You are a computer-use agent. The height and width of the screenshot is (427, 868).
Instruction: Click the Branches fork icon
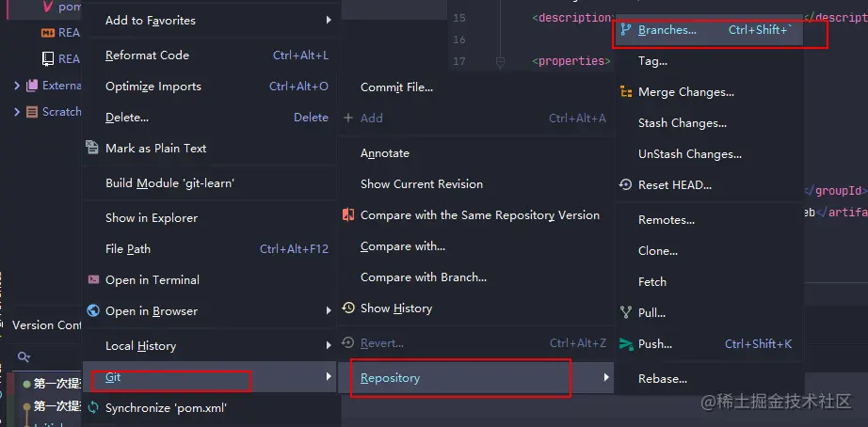625,30
